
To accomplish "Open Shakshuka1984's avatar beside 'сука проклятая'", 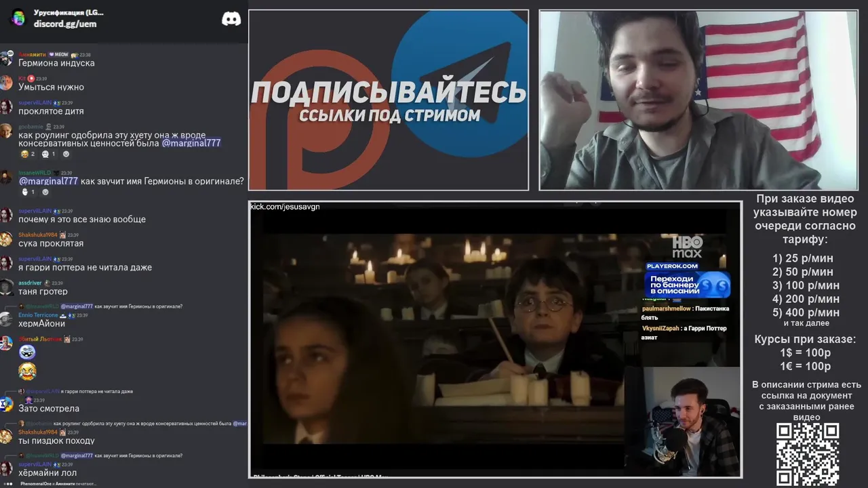I will point(6,239).
